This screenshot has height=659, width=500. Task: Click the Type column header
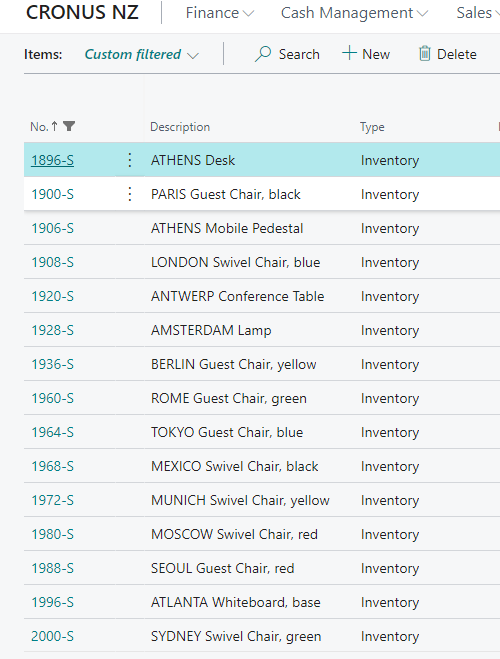[372, 127]
